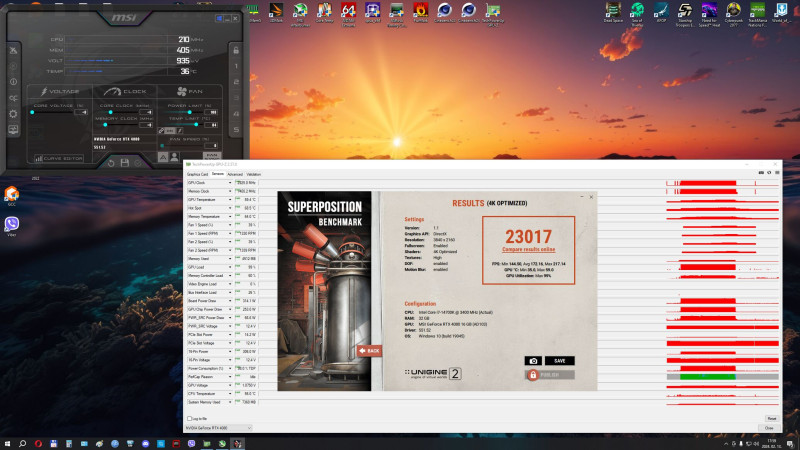Click the Memory Clock slider handle
Image resolution: width=800 pixels, height=450 pixels.
pyautogui.click(x=105, y=125)
